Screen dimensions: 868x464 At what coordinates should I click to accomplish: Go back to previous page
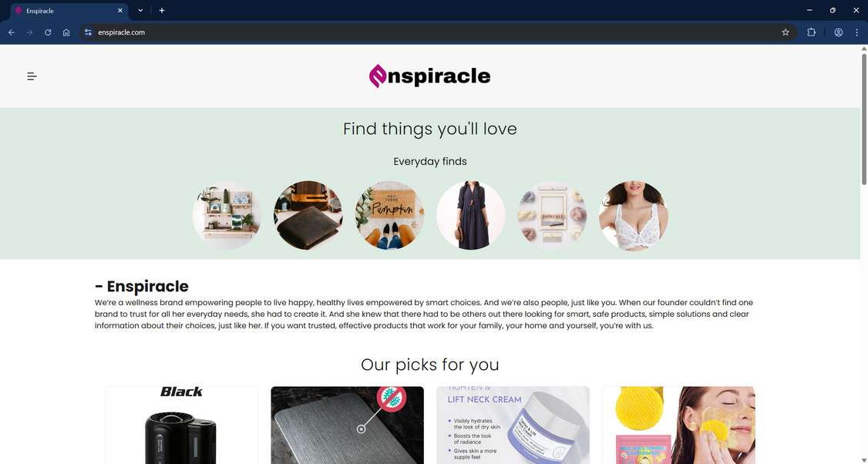12,32
